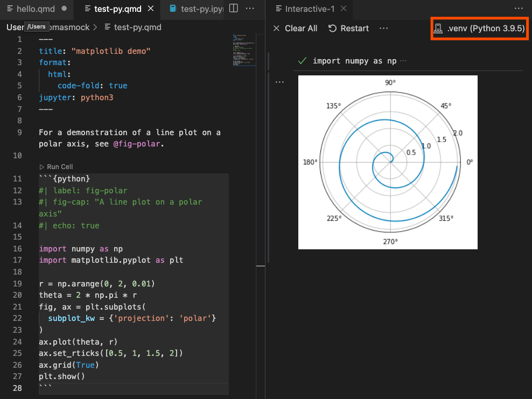Run Cell above the python code block

(x=56, y=167)
